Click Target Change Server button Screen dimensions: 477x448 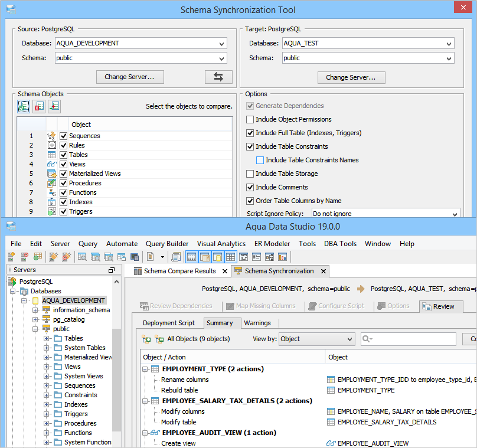[351, 77]
